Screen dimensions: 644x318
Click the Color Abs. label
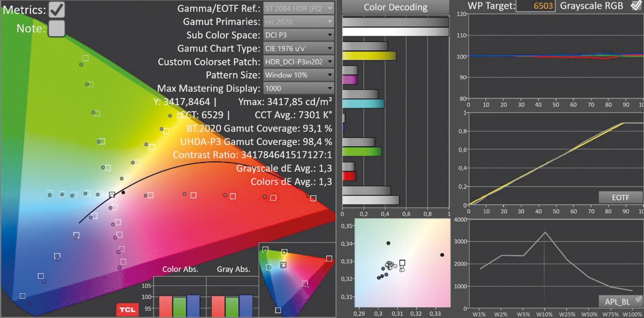pos(180,269)
